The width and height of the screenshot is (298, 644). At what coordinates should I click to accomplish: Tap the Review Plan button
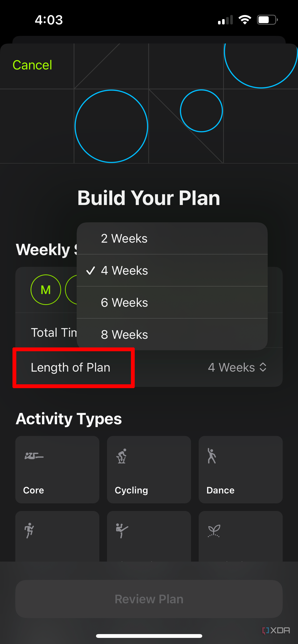(149, 599)
